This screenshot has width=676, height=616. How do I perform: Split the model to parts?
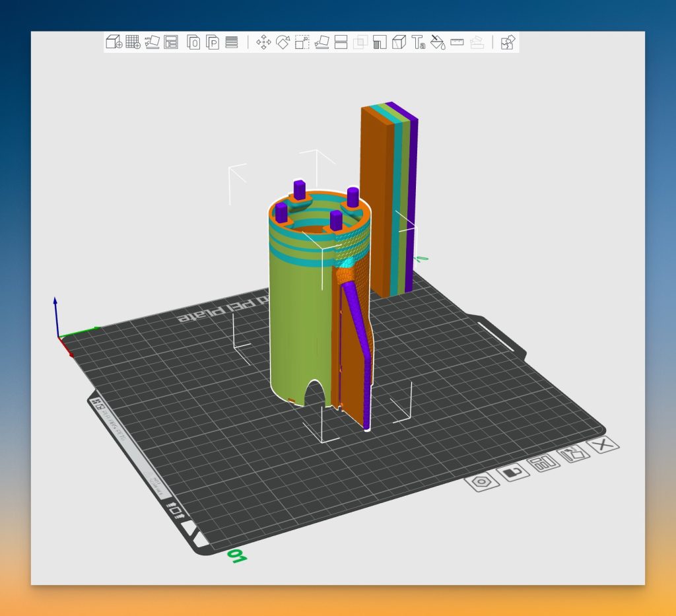(213, 42)
